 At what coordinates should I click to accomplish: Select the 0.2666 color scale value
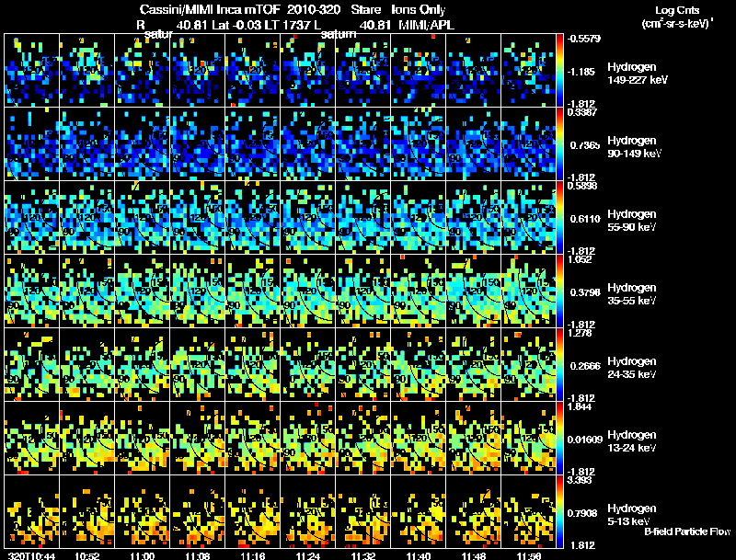click(585, 366)
